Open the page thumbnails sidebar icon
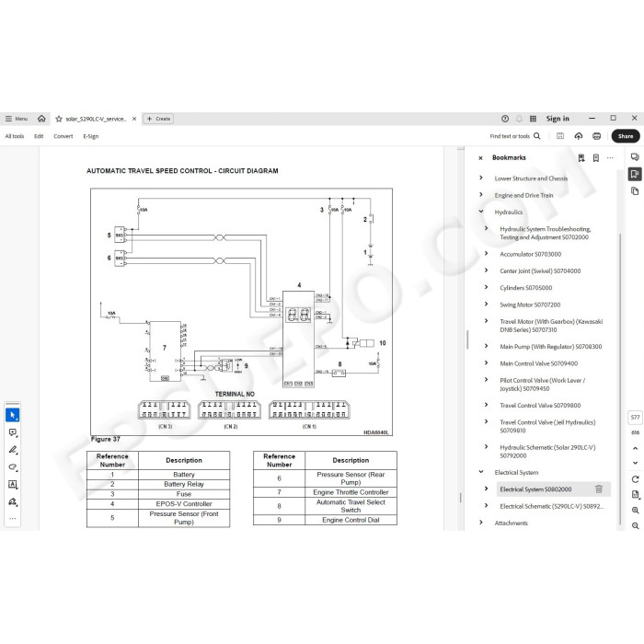644x644 pixels. click(635, 191)
